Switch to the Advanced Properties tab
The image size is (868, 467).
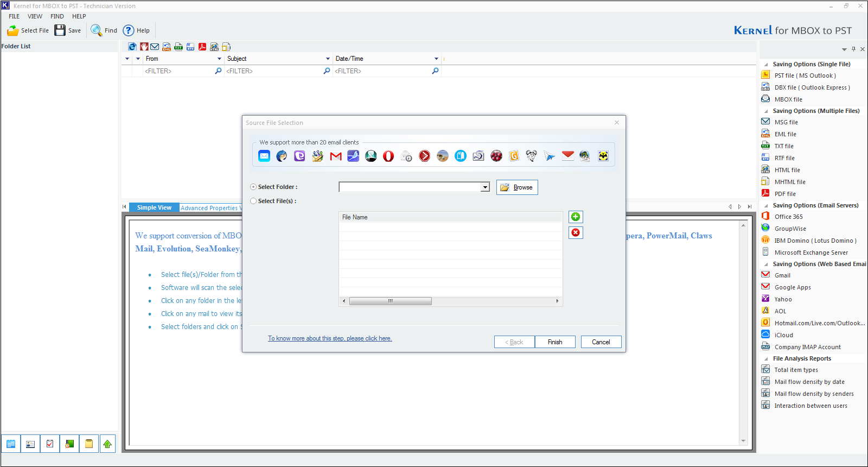point(210,208)
